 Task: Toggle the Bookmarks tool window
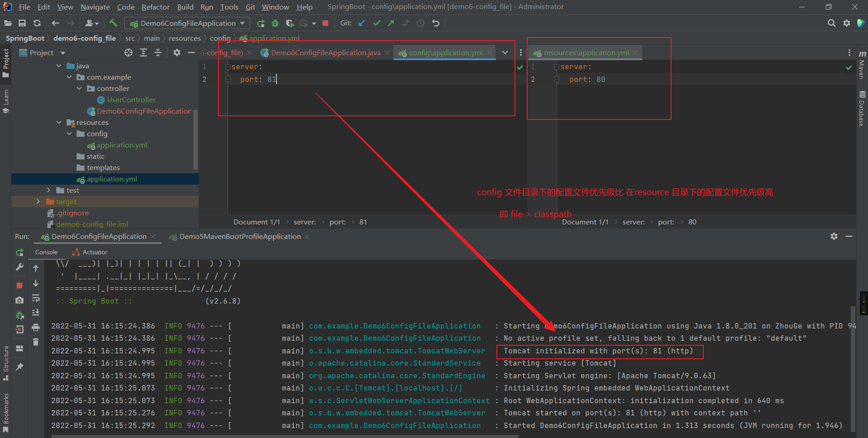point(6,413)
